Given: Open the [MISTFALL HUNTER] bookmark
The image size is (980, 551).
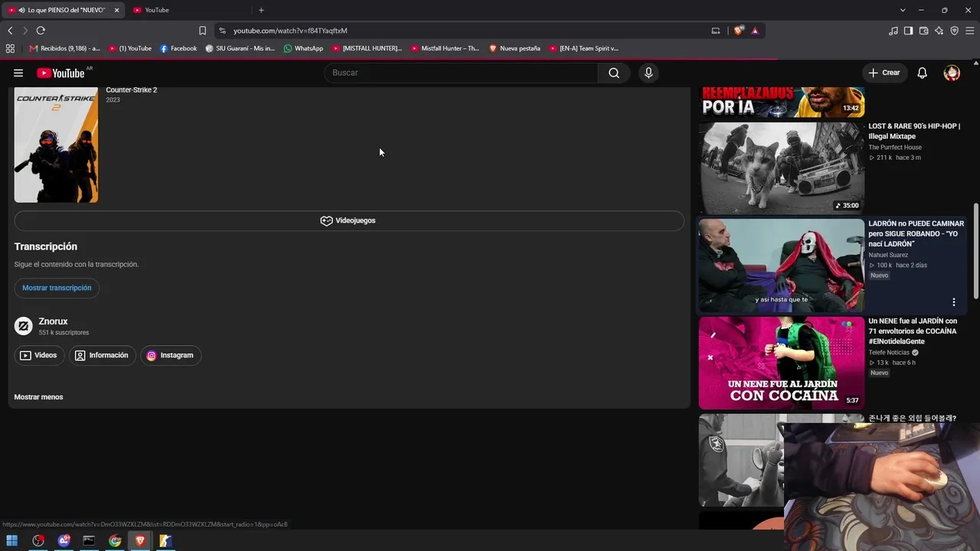Looking at the screenshot, I should pyautogui.click(x=367, y=48).
